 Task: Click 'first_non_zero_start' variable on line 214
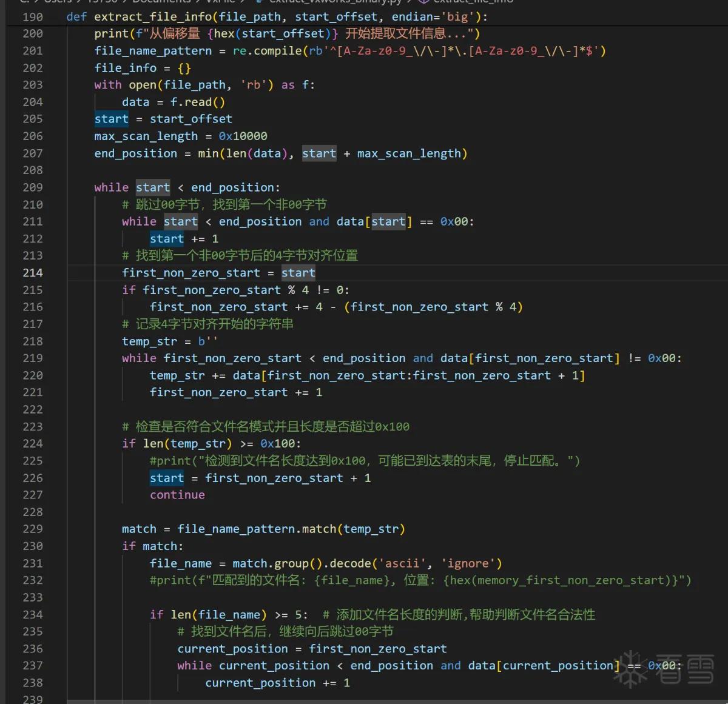click(x=191, y=273)
